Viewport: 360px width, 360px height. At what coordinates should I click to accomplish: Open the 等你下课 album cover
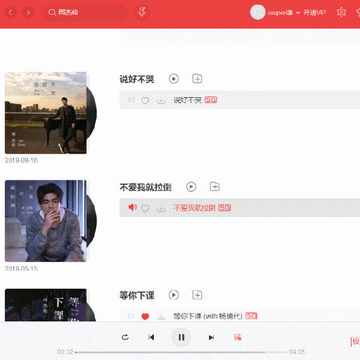(46, 305)
